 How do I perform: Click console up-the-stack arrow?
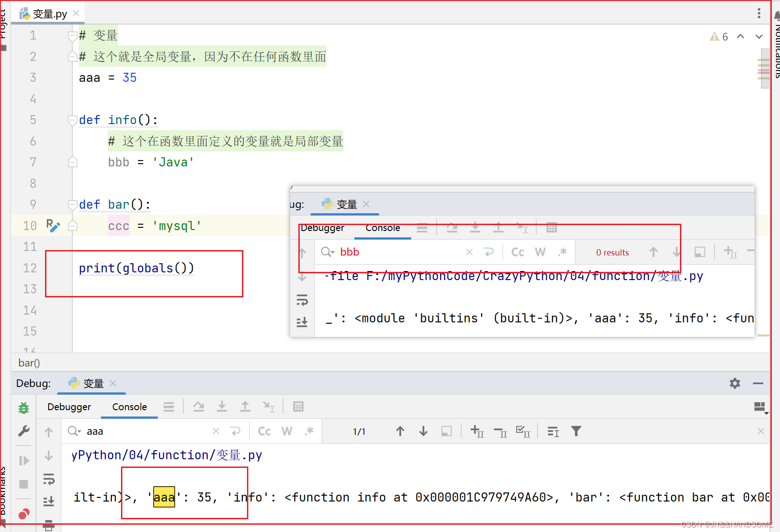point(49,432)
